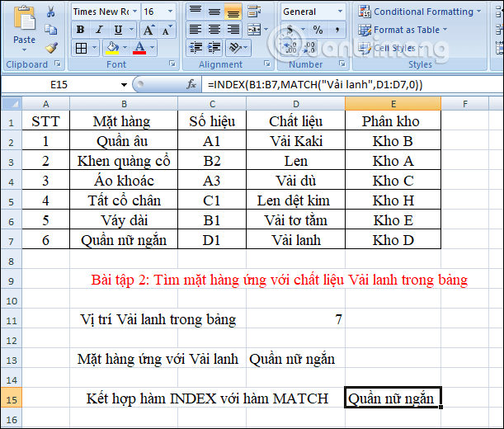
Task: Select cell containing Vải lanh
Action: point(295,240)
